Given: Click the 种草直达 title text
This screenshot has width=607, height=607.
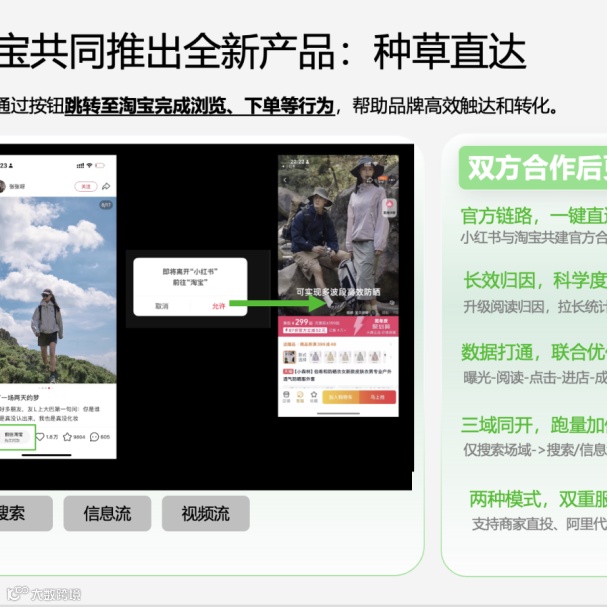Looking at the screenshot, I should tap(449, 52).
